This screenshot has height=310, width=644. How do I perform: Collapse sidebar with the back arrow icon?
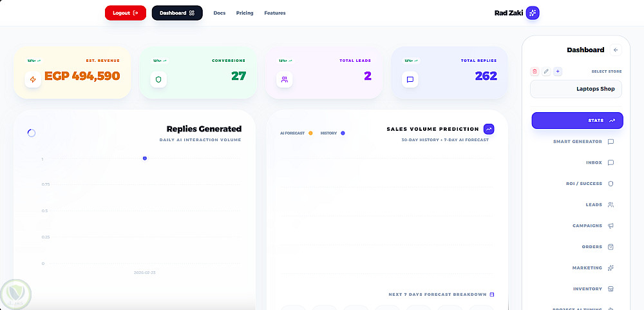(x=616, y=50)
